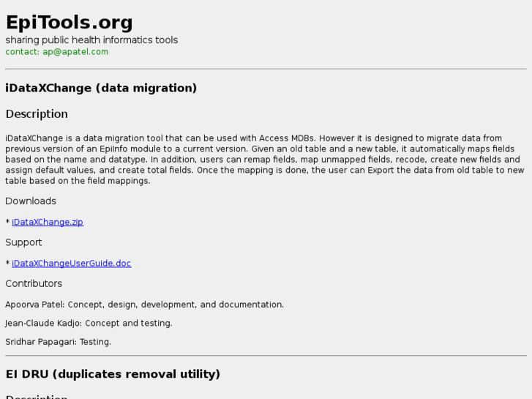The image size is (532, 399).
Task: Click the 'Contributors' section label
Action: 34,283
